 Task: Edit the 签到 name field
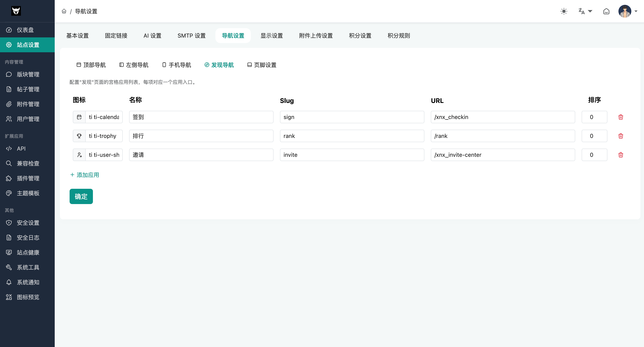coord(201,117)
